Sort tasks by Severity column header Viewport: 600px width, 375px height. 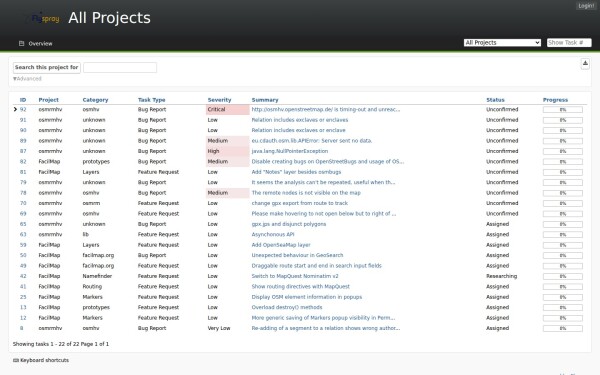[219, 100]
